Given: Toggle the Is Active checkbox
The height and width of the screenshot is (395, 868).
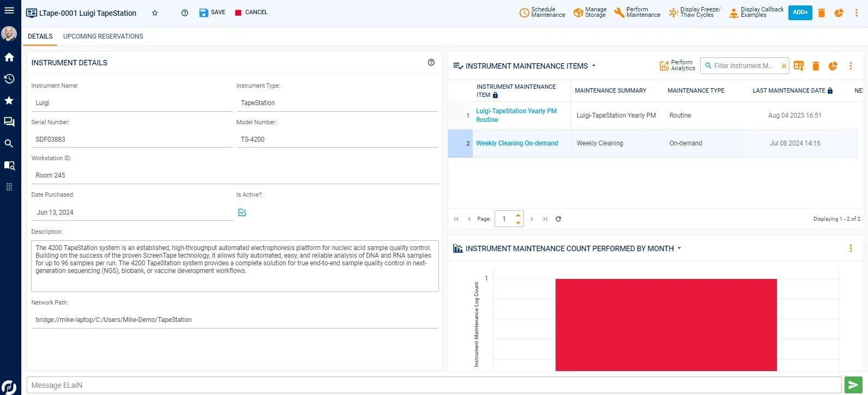Looking at the screenshot, I should [x=242, y=212].
